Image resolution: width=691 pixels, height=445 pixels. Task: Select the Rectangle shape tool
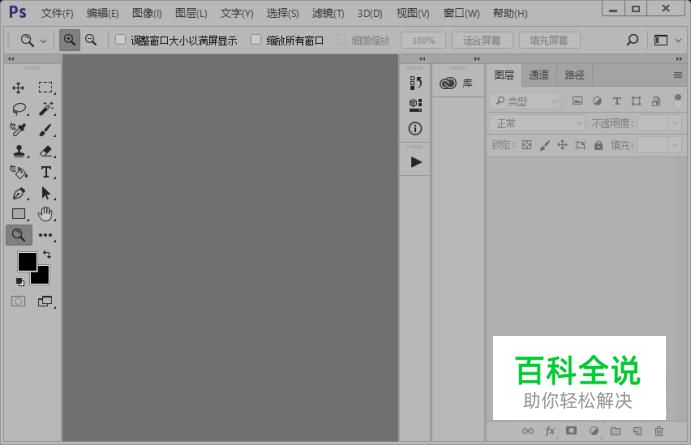coord(19,214)
